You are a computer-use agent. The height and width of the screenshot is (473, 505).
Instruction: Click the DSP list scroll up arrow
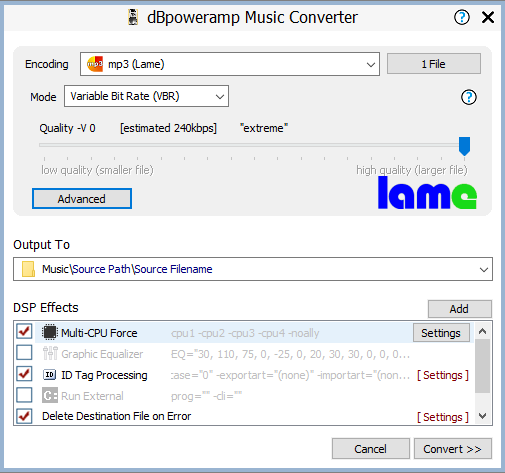pos(482,331)
